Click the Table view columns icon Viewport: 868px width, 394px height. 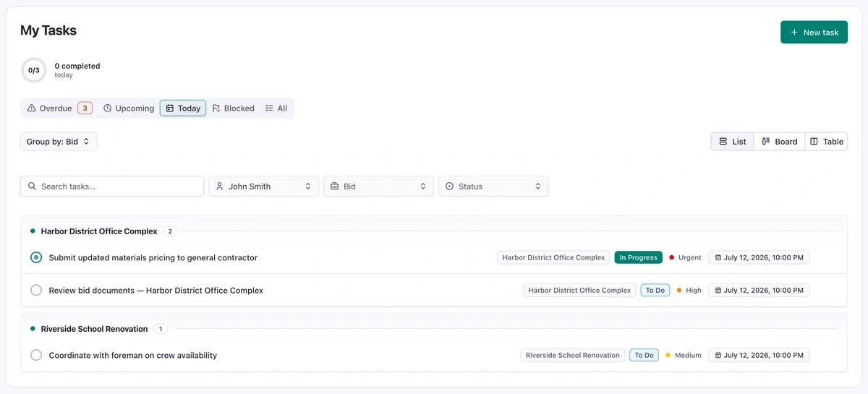[x=814, y=142]
